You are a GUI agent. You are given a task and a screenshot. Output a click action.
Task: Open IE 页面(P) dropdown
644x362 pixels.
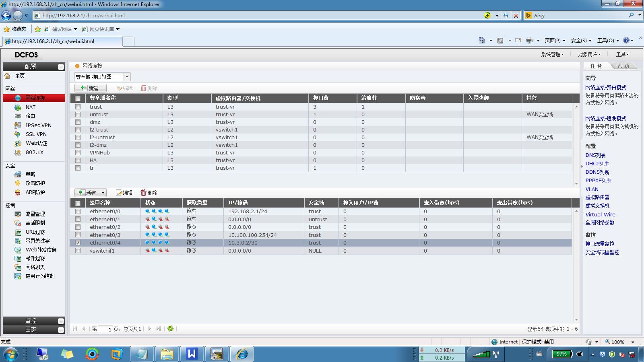coord(555,40)
